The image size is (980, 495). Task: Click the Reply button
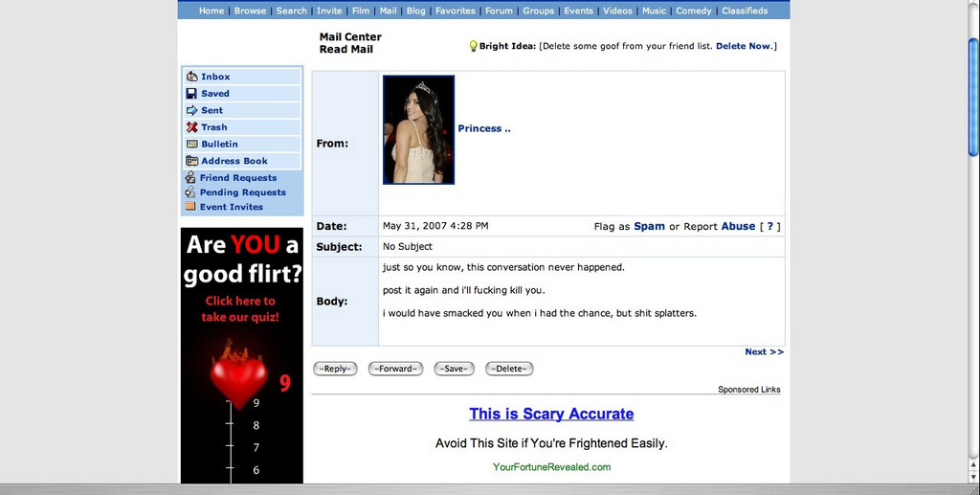[x=335, y=369]
